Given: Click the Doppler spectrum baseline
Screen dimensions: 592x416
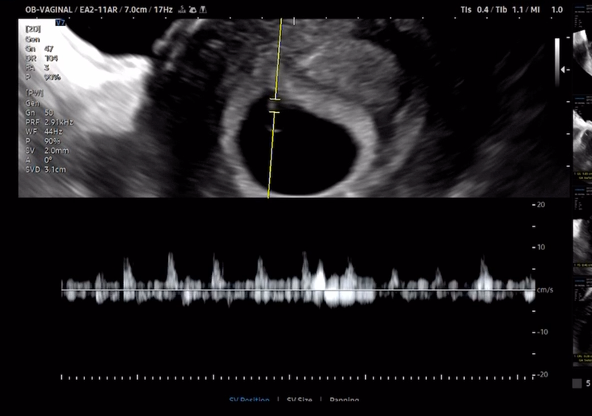Looking at the screenshot, I should click(298, 290).
